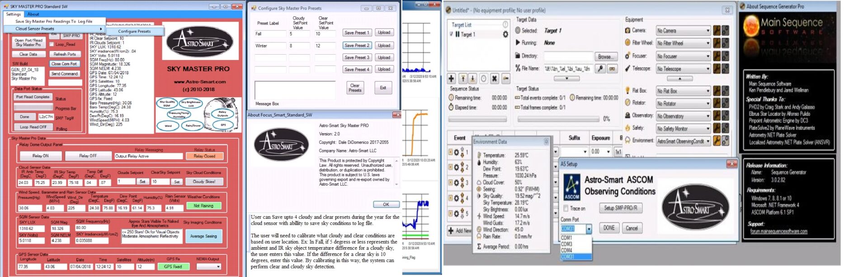This screenshot has width=868, height=277.
Task: Click the Sequence Status progress bar
Action: [477, 119]
